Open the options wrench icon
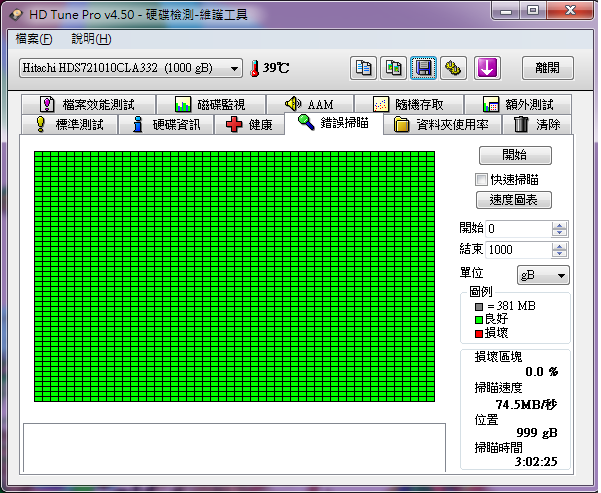The height and width of the screenshot is (493, 601). click(x=453, y=68)
